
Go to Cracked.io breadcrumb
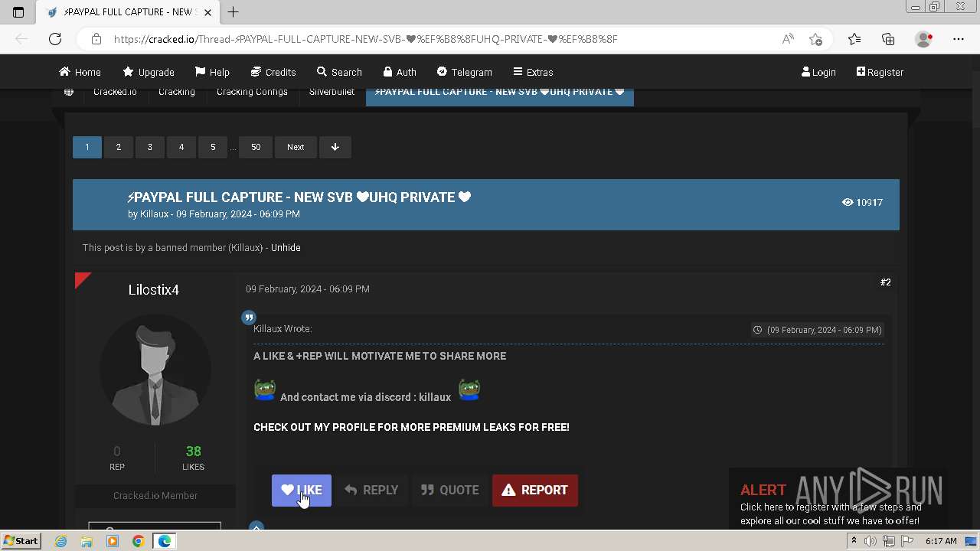pyautogui.click(x=115, y=92)
